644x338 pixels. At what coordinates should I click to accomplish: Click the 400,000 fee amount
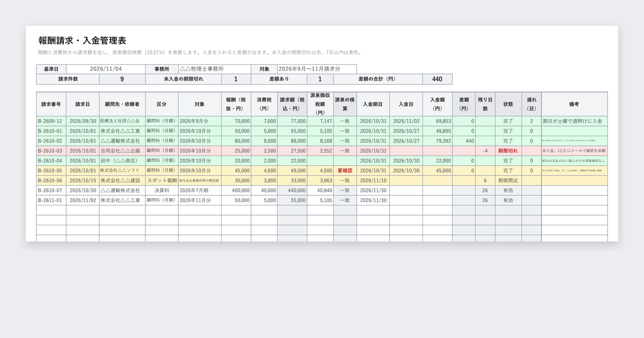236,190
